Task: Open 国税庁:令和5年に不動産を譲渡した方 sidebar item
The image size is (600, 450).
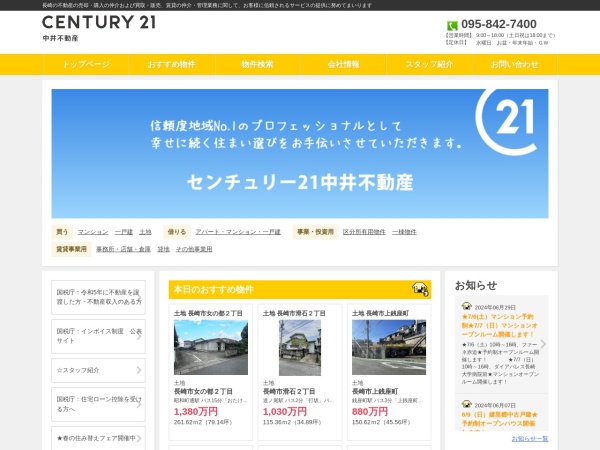Action: 98,297
